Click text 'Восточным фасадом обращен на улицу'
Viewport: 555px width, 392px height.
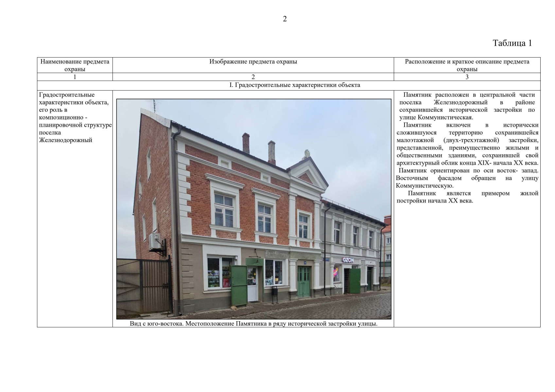pos(467,178)
